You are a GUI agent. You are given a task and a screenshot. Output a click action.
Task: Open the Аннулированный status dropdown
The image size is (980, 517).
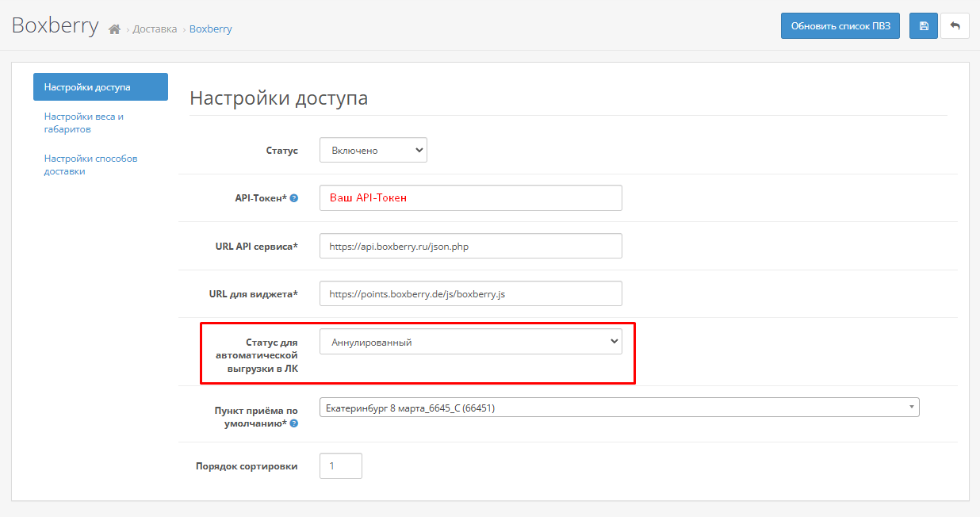pos(471,342)
